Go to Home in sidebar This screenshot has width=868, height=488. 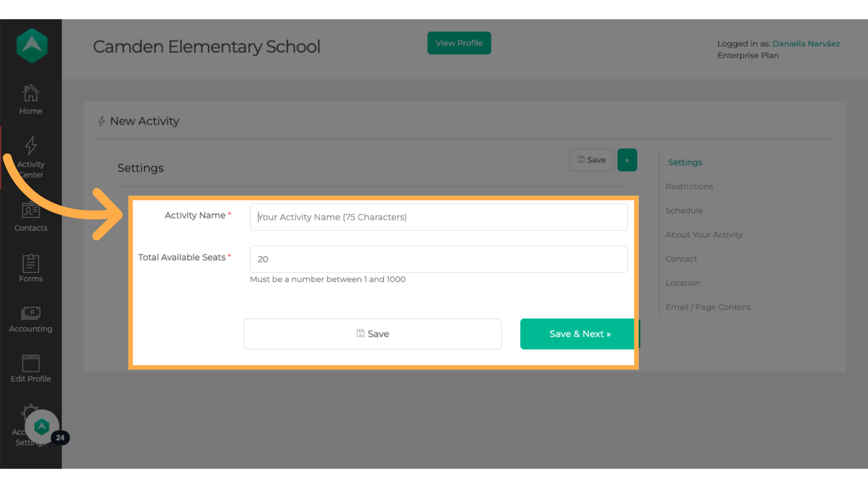click(31, 99)
